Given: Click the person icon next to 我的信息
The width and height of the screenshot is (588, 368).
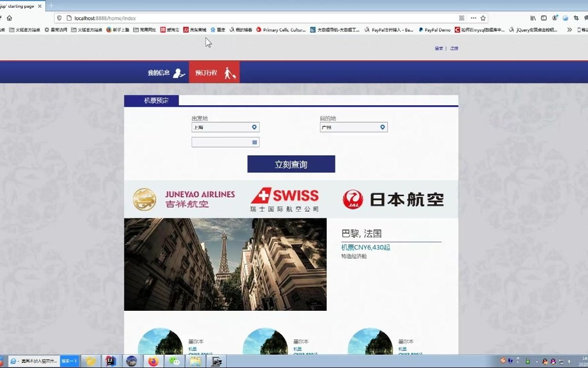Looking at the screenshot, I should [178, 73].
